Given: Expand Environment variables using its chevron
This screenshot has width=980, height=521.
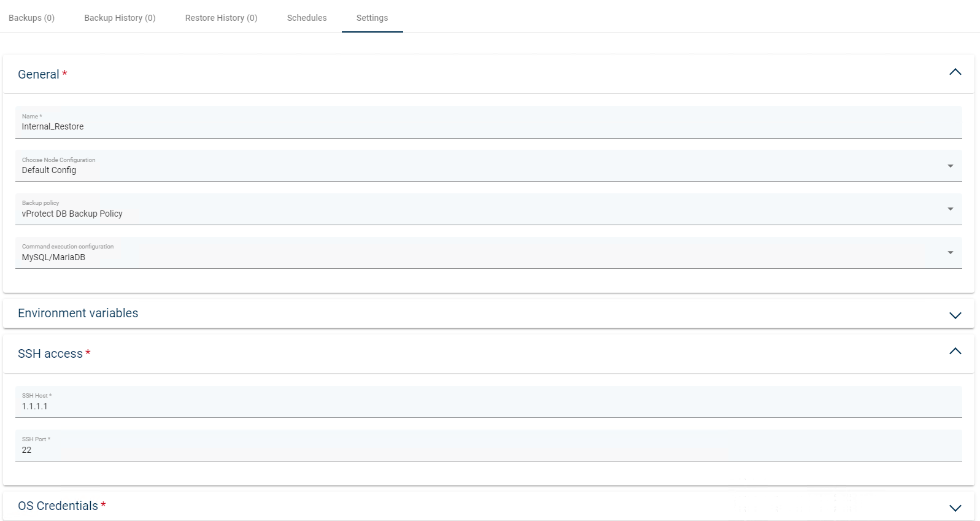Looking at the screenshot, I should pos(955,315).
